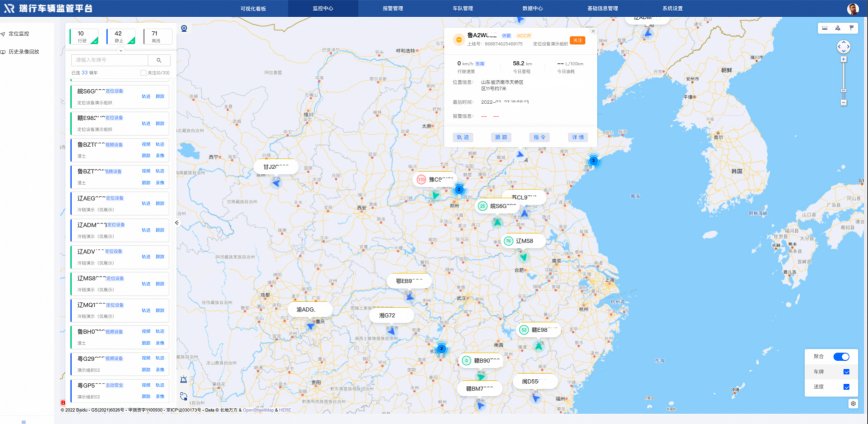Select the flag marker map tool
Image resolution: width=868 pixels, height=424 pixels.
[851, 28]
